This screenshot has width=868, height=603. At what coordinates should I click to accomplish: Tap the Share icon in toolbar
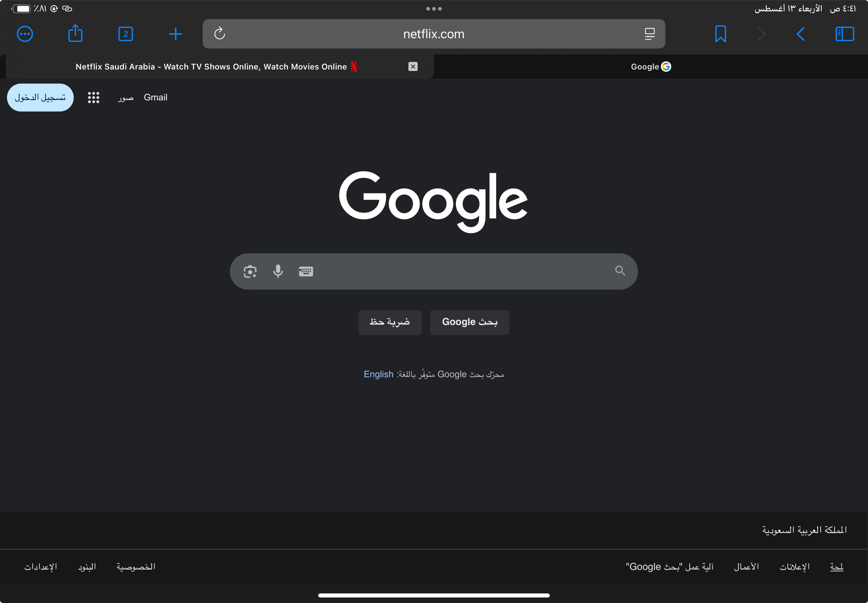[x=75, y=34]
